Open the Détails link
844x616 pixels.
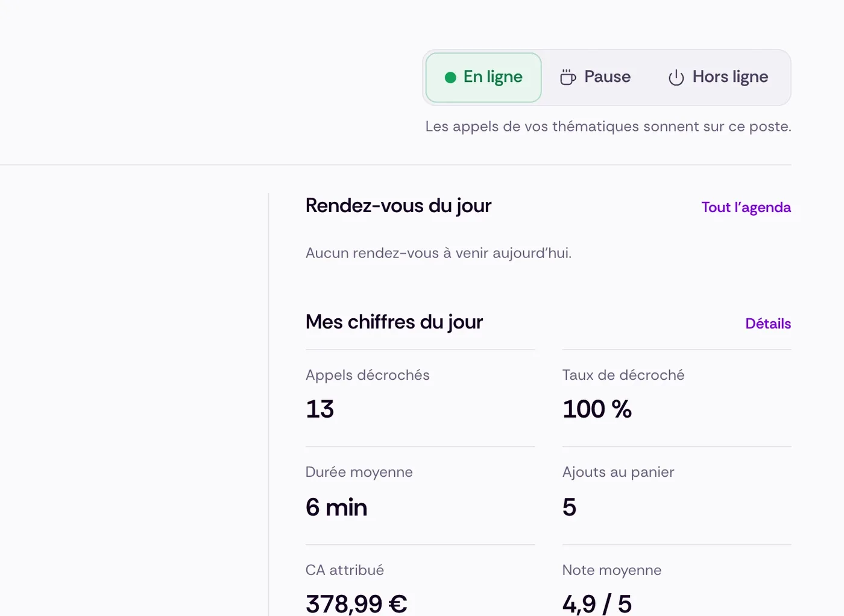pos(768,324)
